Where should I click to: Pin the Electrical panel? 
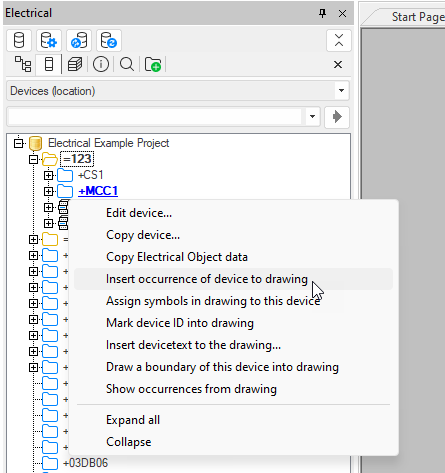322,13
